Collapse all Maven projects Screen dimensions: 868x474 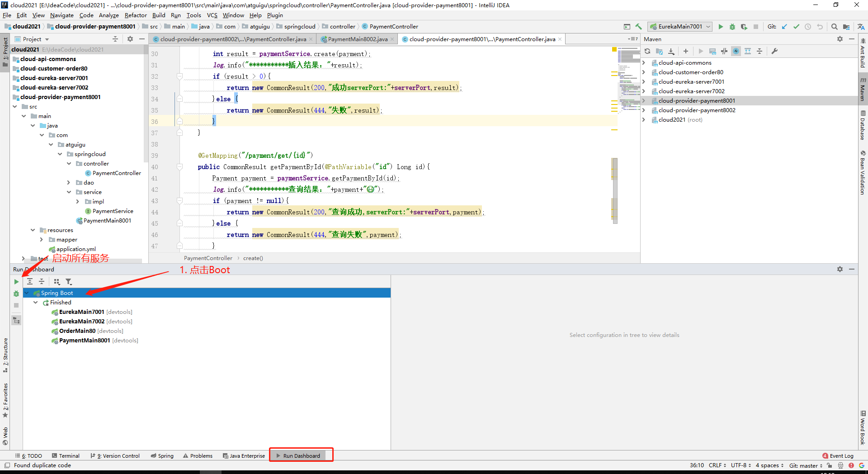click(x=759, y=51)
